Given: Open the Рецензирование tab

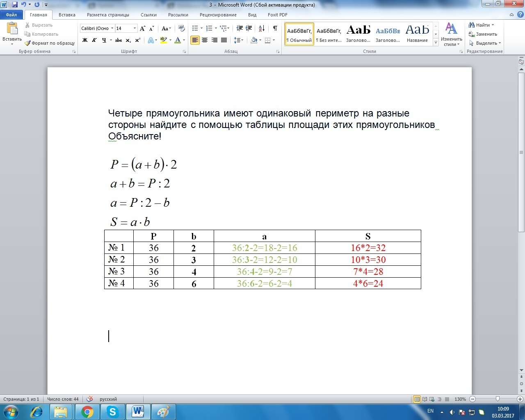Looking at the screenshot, I should pyautogui.click(x=218, y=15).
